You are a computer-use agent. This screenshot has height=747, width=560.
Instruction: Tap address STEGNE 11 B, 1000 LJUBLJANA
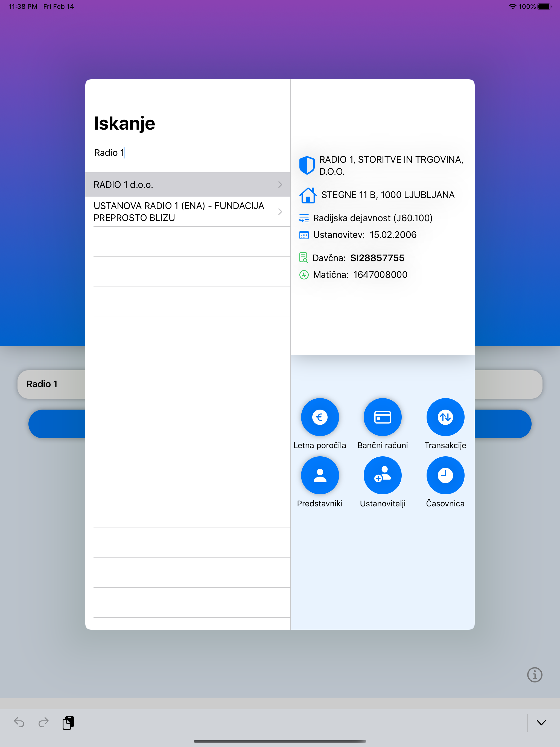pyautogui.click(x=388, y=195)
